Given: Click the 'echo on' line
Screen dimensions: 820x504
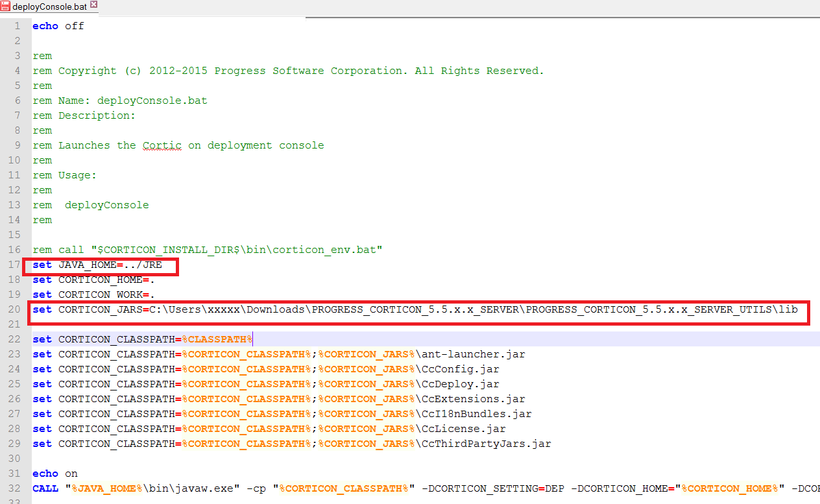Looking at the screenshot, I should 55,474.
